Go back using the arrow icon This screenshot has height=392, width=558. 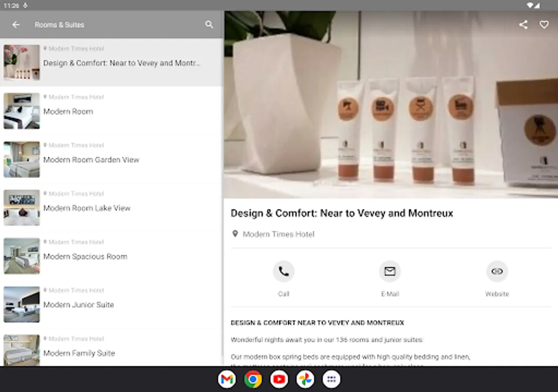16,25
